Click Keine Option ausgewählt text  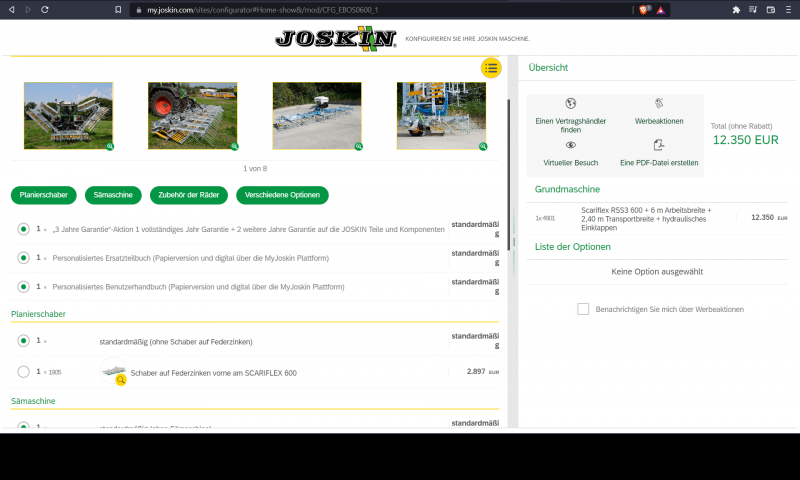click(657, 272)
